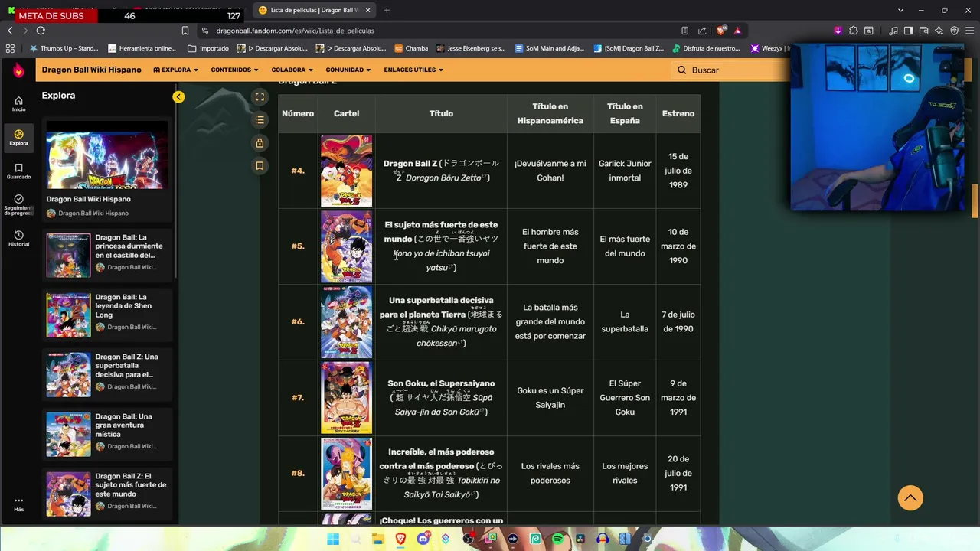
Task: Click the Dragon Ball Wiki Hispano header title
Action: pyautogui.click(x=91, y=70)
